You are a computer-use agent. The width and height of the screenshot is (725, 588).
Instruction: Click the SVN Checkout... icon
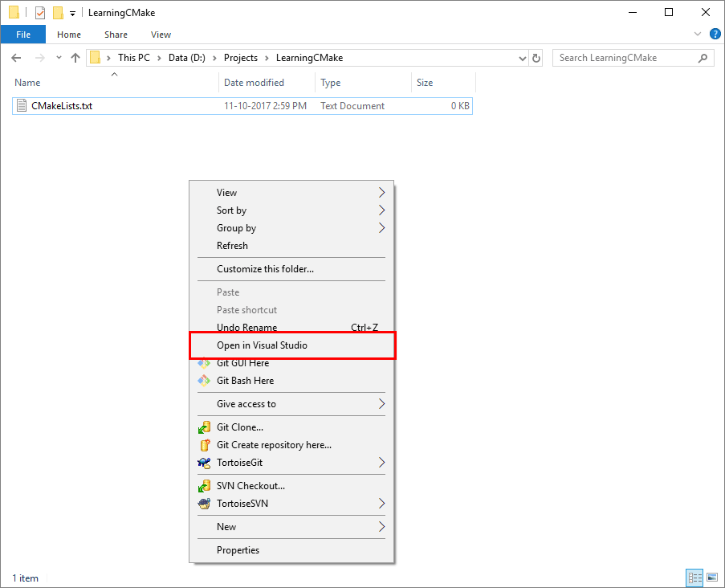[x=204, y=486]
